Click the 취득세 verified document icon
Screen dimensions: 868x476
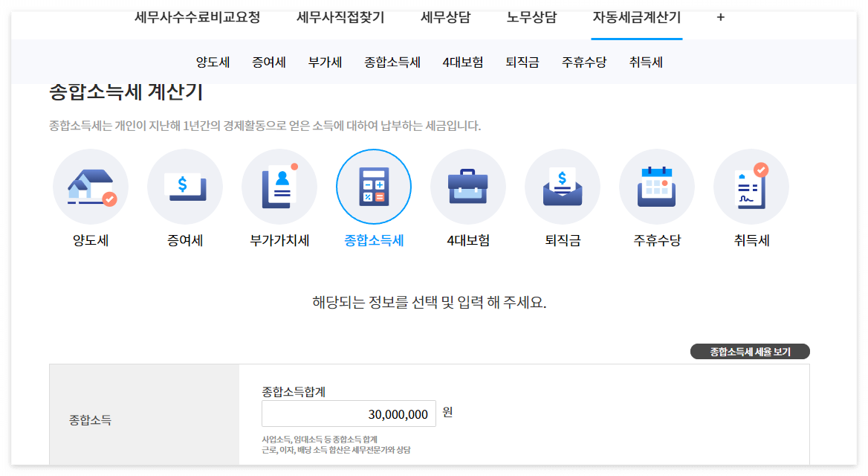click(751, 187)
